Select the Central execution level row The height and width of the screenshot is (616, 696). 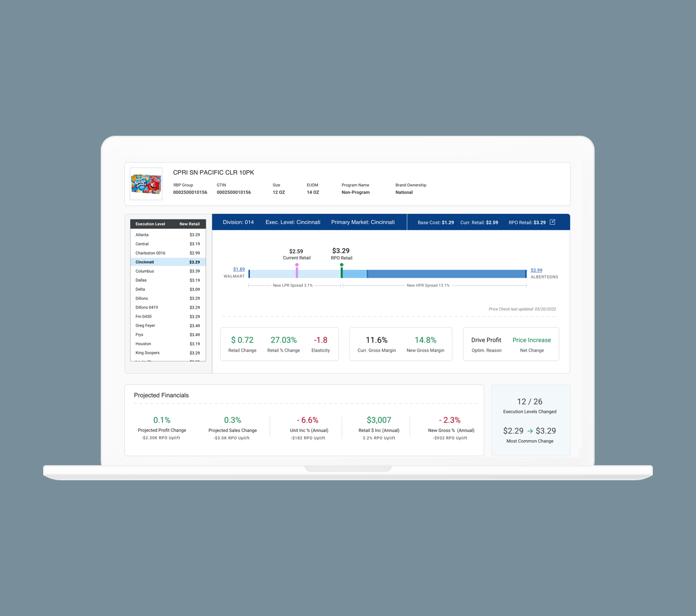click(168, 244)
